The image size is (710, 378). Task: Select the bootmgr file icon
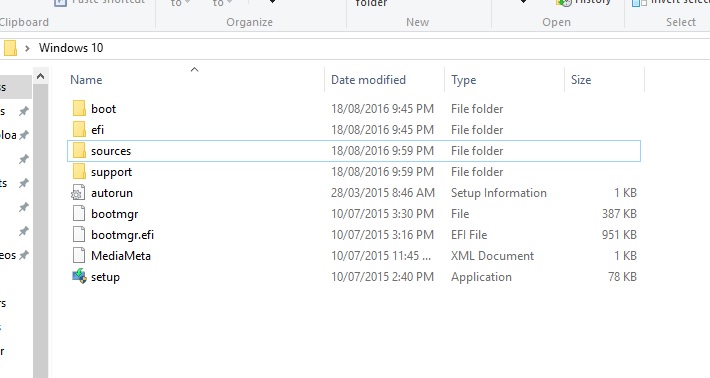pos(79,214)
